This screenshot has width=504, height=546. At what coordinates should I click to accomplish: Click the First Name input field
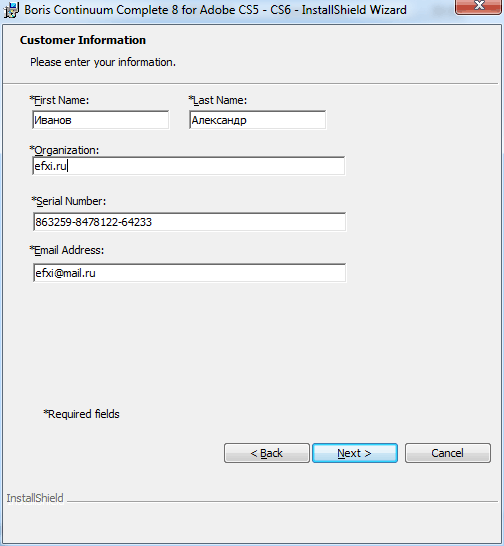tap(101, 120)
